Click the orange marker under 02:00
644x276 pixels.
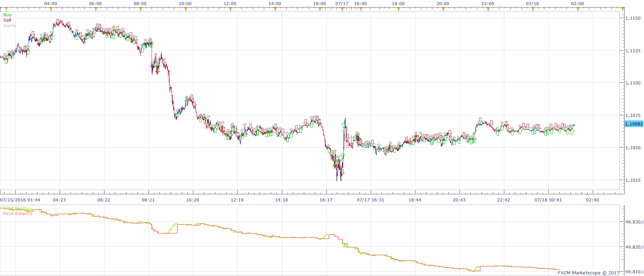(578, 9)
